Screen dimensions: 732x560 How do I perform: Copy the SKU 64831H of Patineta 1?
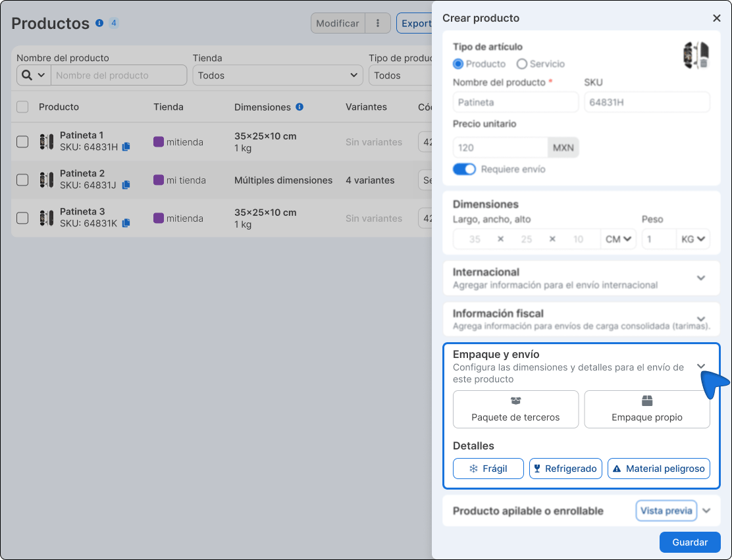point(126,147)
